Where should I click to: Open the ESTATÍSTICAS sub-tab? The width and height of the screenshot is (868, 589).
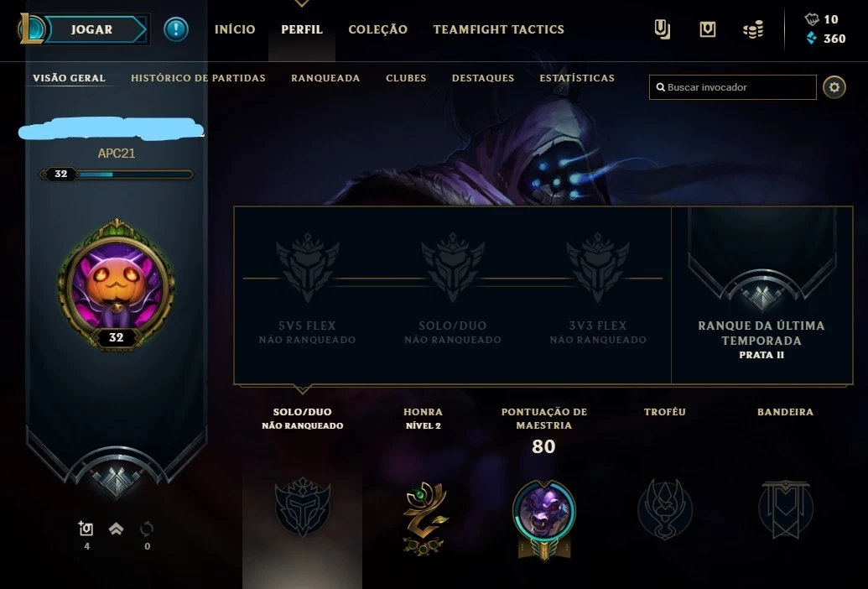click(x=577, y=78)
